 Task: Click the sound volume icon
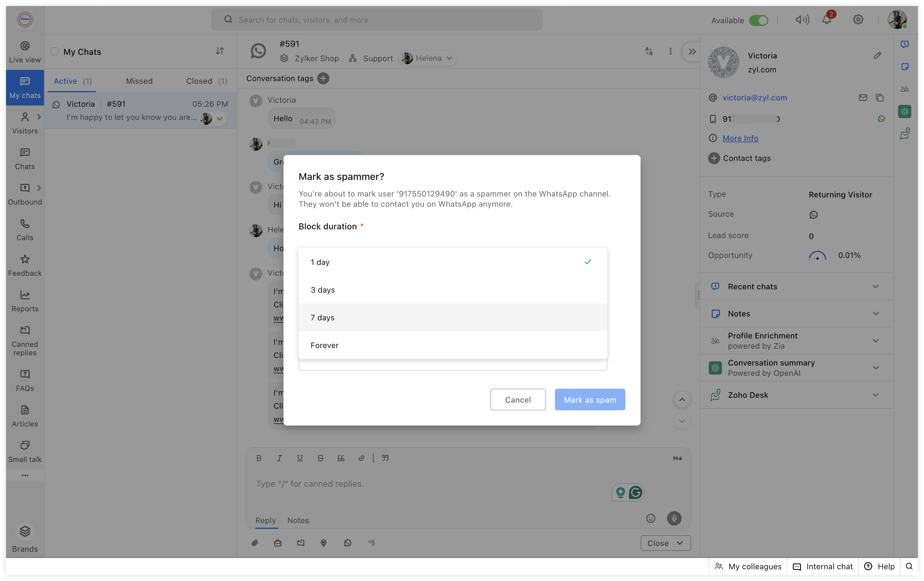click(802, 20)
